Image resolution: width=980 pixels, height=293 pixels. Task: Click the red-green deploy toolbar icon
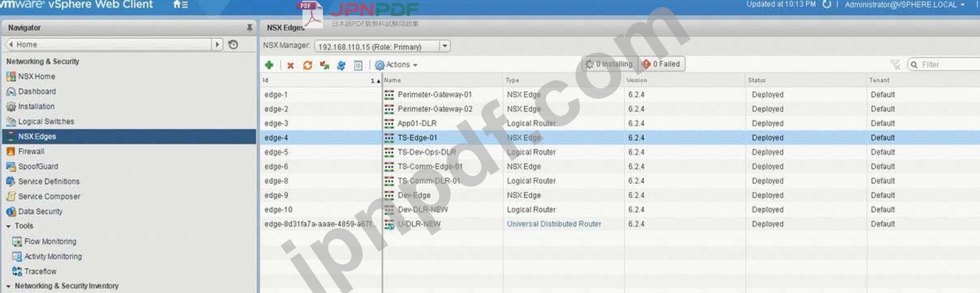324,65
